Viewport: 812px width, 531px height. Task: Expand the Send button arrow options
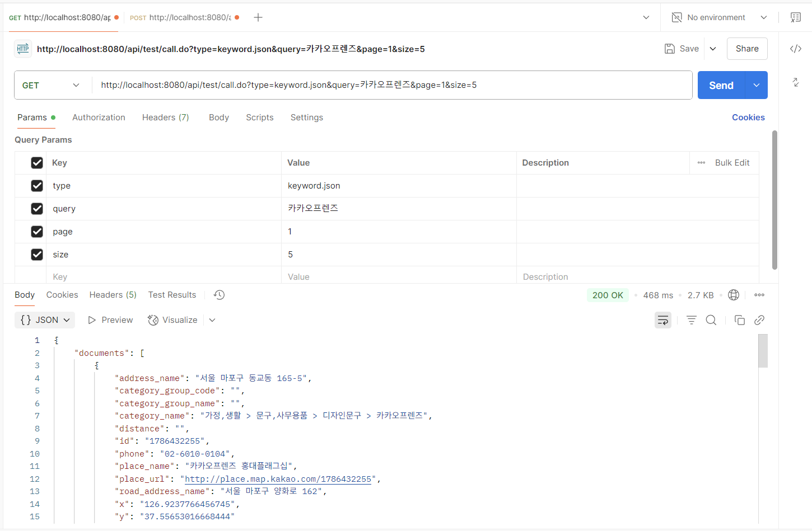coord(757,85)
